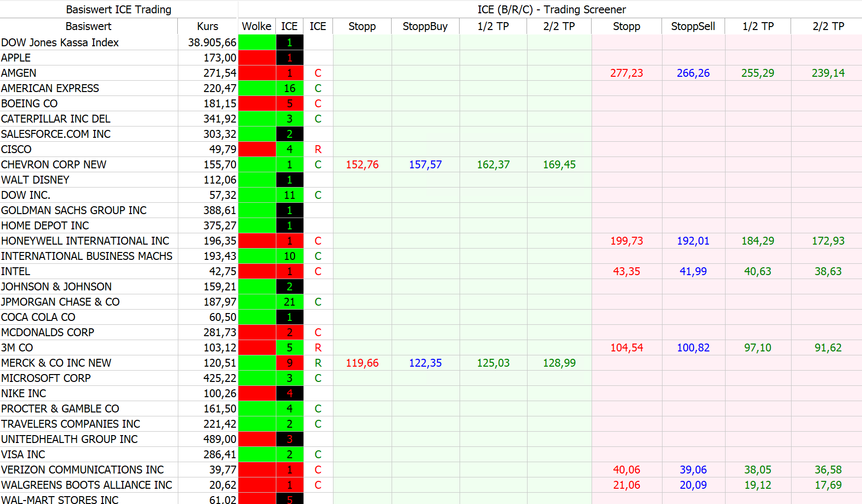The height and width of the screenshot is (504, 862).
Task: Click VERIZON Stopp value 40,06
Action: tap(627, 470)
